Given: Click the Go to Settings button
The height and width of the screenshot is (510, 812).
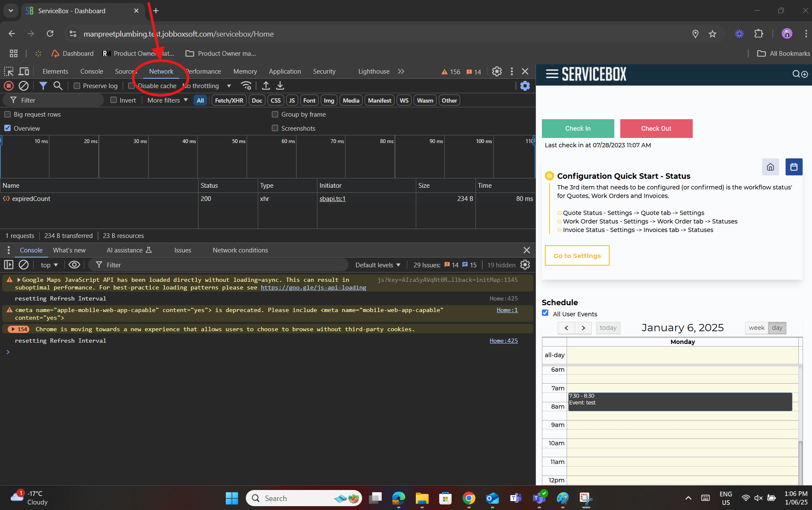Looking at the screenshot, I should pos(577,255).
